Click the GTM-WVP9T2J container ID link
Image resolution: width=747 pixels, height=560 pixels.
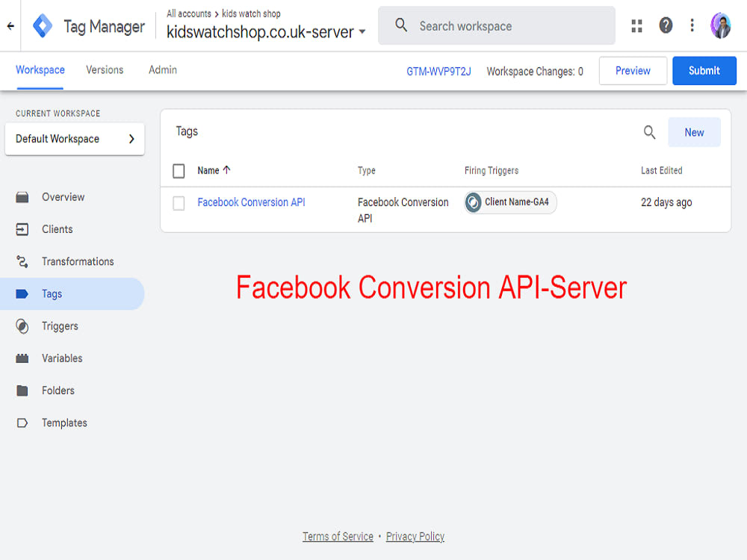[438, 72]
